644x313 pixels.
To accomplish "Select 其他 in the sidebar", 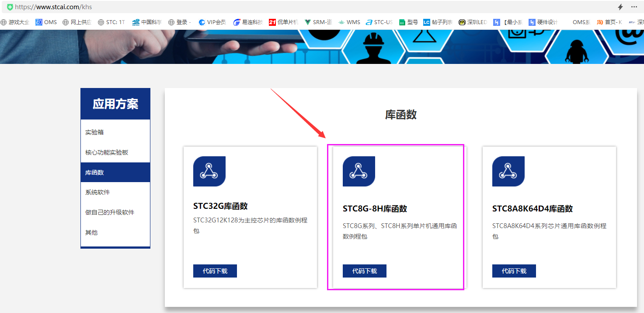I will [115, 232].
